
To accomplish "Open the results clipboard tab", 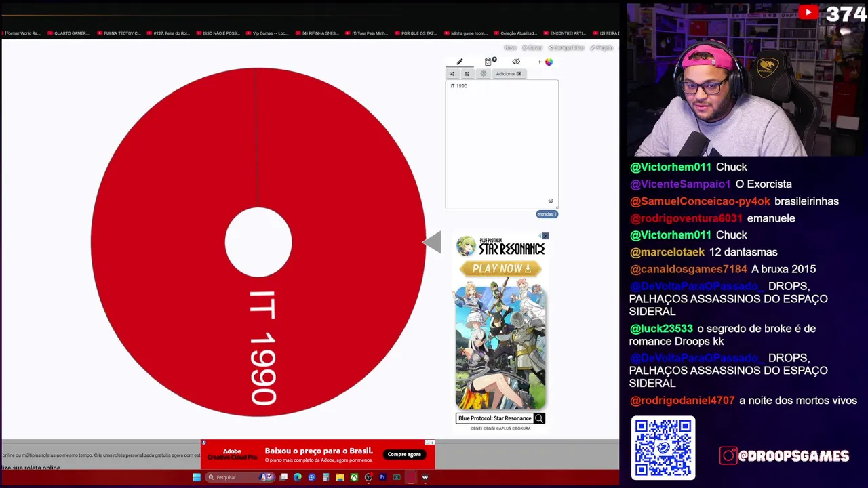I will (x=488, y=62).
